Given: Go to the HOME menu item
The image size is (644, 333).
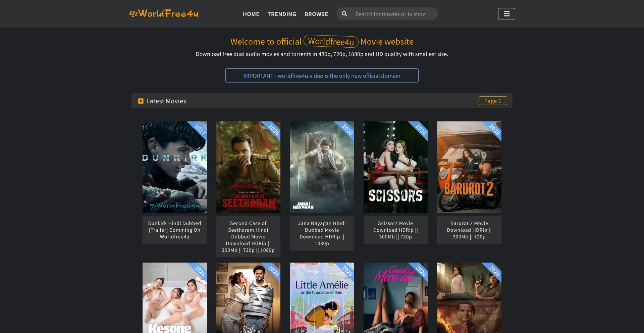Looking at the screenshot, I should tap(251, 14).
